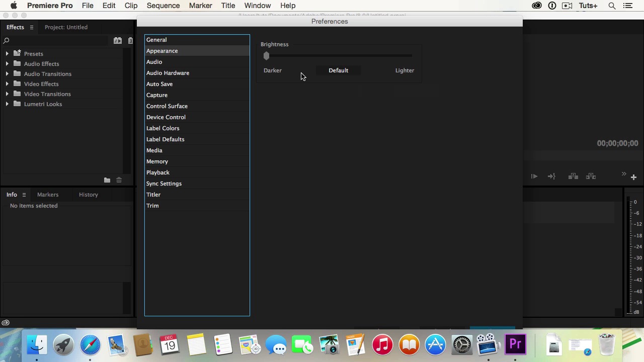
Task: Expand the Video Transitions folder
Action: [x=7, y=94]
